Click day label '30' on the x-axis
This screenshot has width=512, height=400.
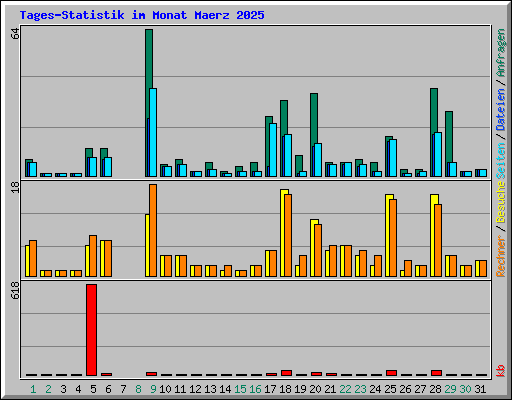click(x=465, y=389)
